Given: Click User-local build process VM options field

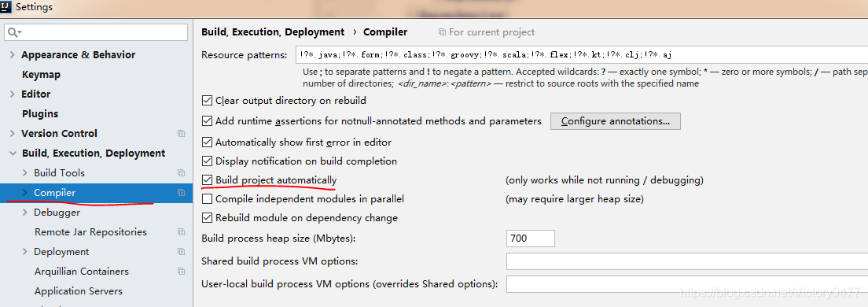Looking at the screenshot, I should point(687,284).
